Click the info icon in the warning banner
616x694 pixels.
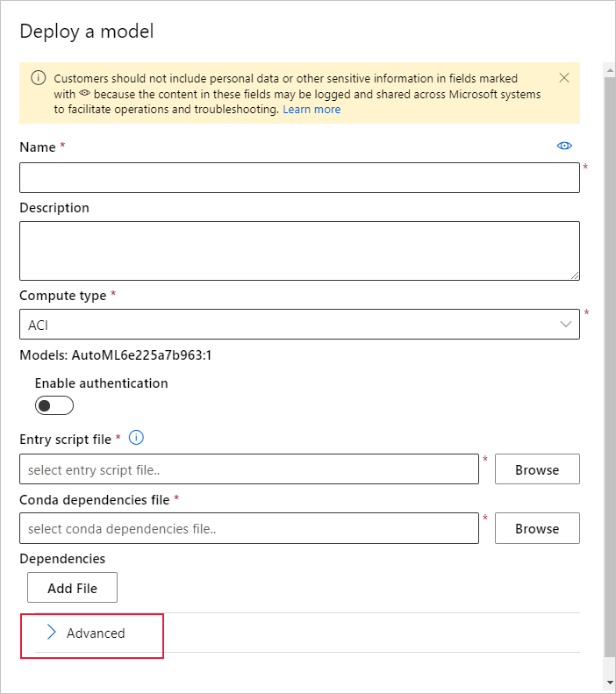coord(38,78)
